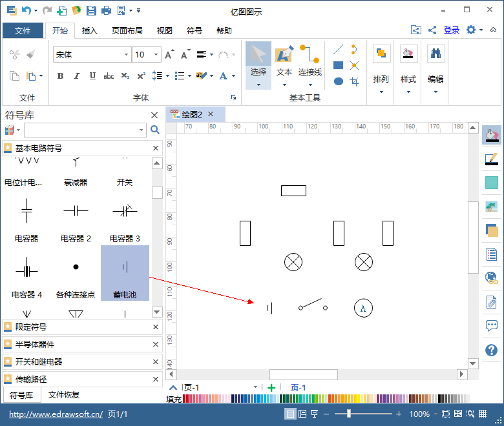Expand the 半导体器件 library section
This screenshot has width=504, height=426.
click(81, 345)
